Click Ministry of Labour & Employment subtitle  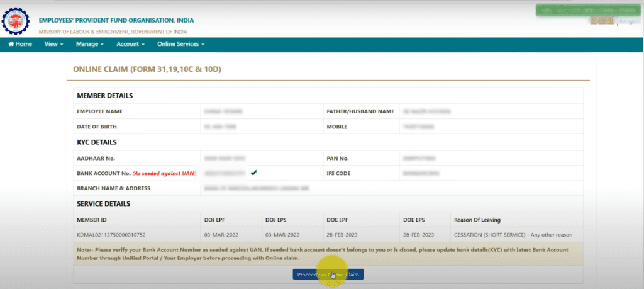click(x=113, y=32)
